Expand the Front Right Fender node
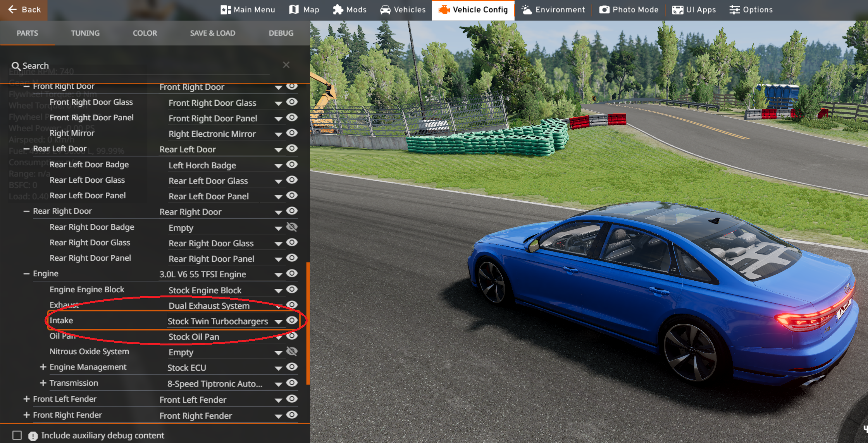Viewport: 868px width, 443px height. [x=26, y=415]
